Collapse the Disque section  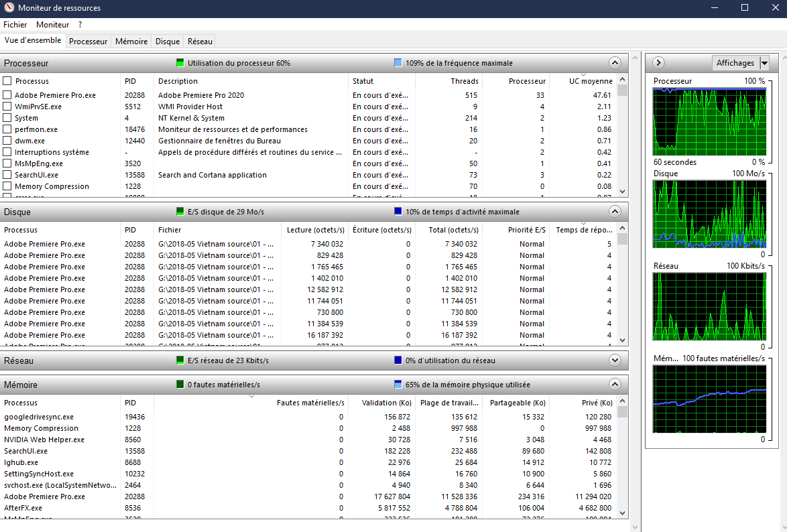coord(615,212)
